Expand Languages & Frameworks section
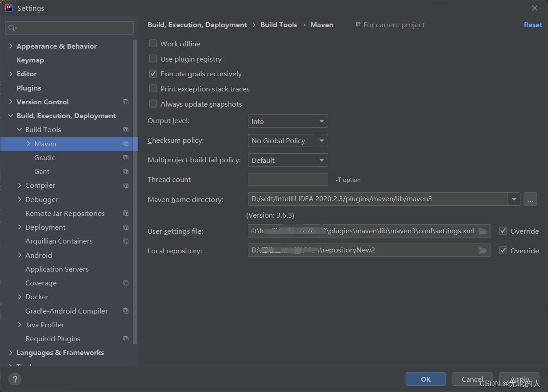Screen dimensions: 548x392 11,352
